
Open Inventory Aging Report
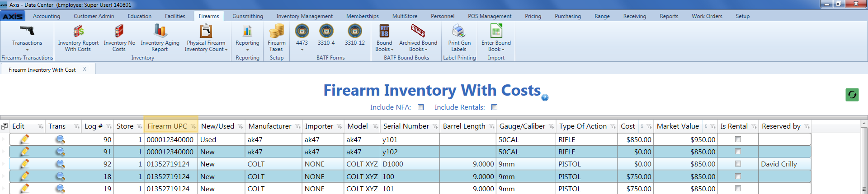point(160,37)
